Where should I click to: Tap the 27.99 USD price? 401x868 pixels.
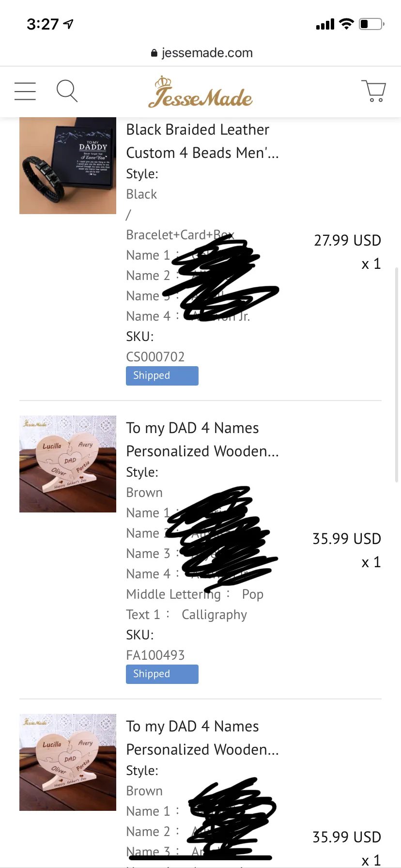tap(347, 240)
